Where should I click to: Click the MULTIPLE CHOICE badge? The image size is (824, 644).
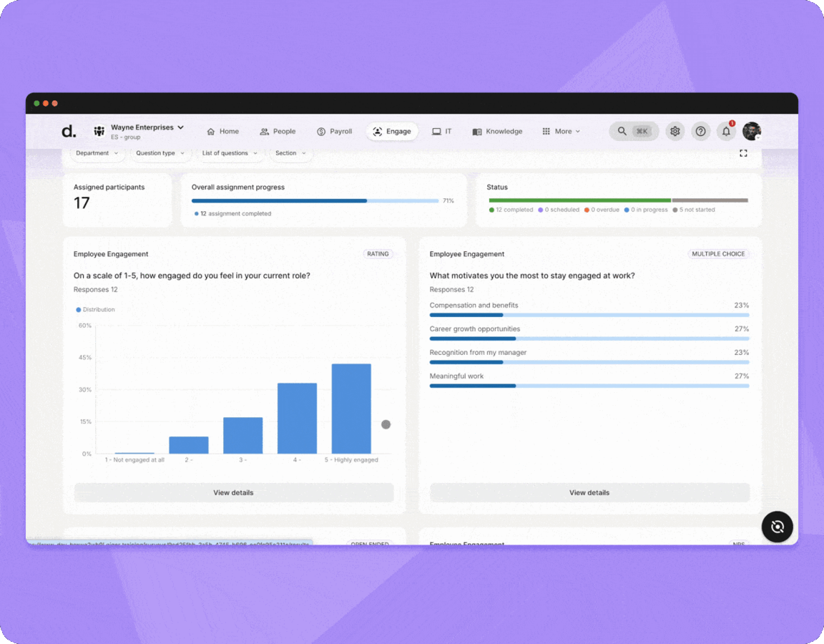[718, 254]
